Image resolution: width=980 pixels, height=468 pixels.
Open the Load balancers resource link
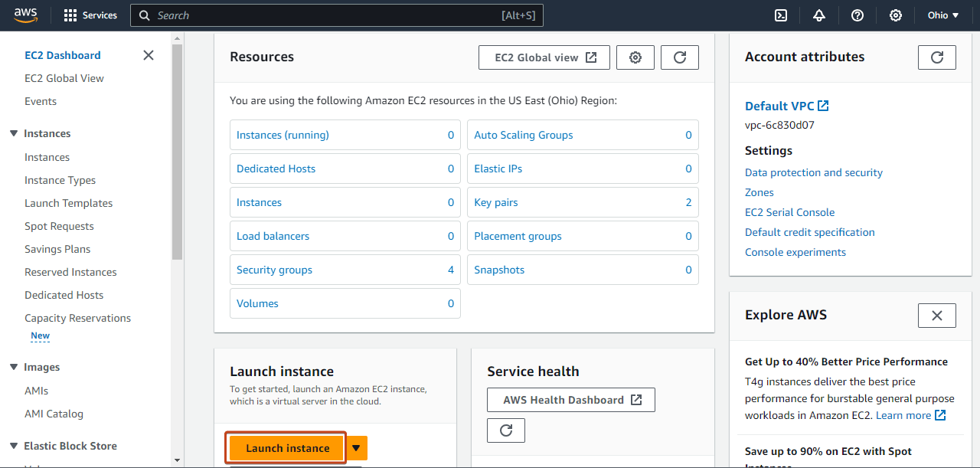point(273,236)
